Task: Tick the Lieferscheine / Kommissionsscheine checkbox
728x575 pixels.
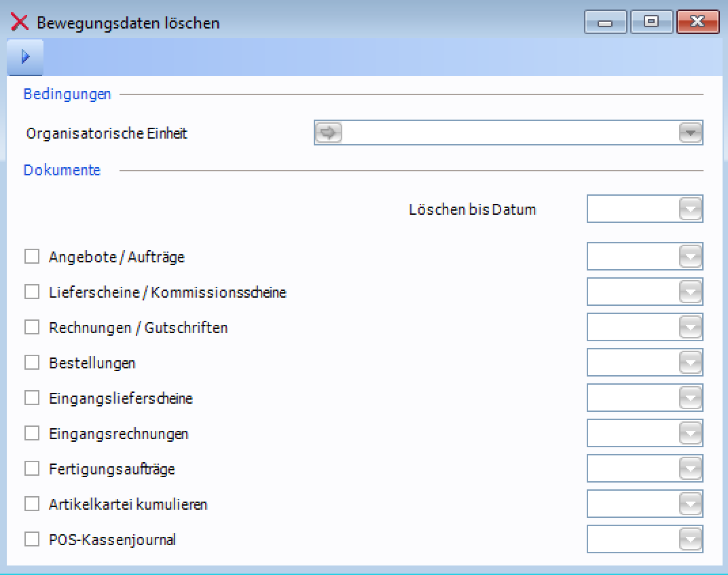Action: (x=32, y=292)
